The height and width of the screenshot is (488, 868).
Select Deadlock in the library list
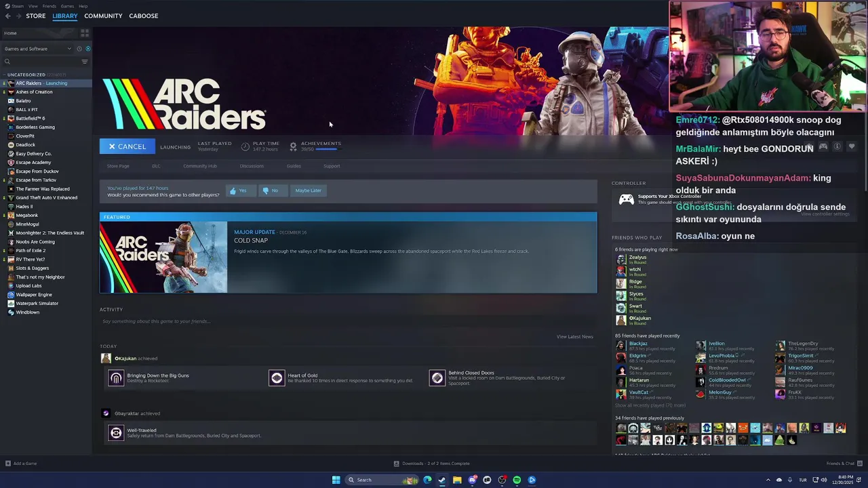(x=26, y=145)
